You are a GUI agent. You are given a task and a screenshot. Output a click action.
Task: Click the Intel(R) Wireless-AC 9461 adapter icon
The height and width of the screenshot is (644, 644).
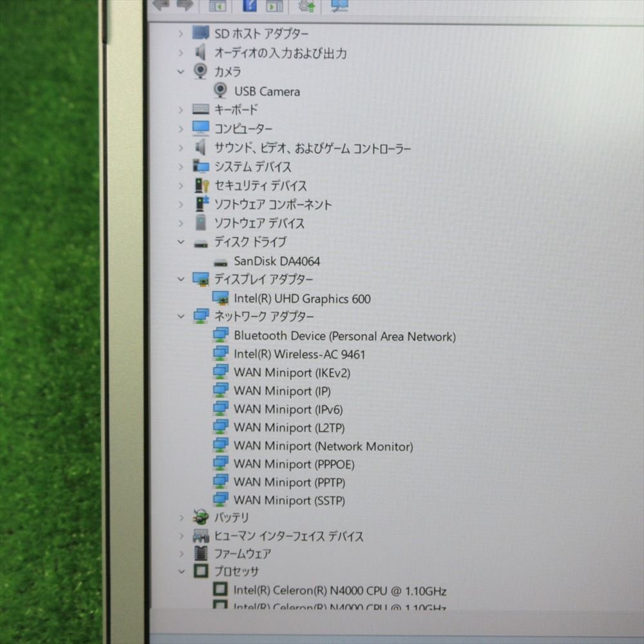pyautogui.click(x=220, y=353)
